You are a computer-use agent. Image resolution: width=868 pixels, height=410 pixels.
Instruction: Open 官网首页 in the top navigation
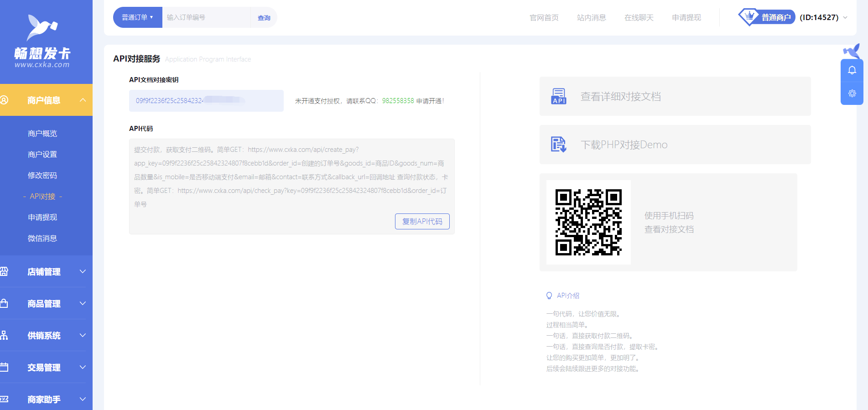click(x=544, y=17)
